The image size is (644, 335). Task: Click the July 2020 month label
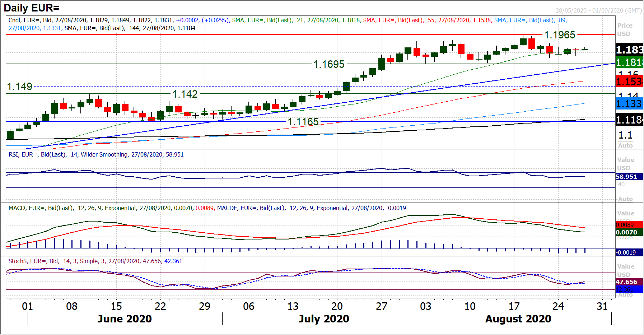coord(323,318)
